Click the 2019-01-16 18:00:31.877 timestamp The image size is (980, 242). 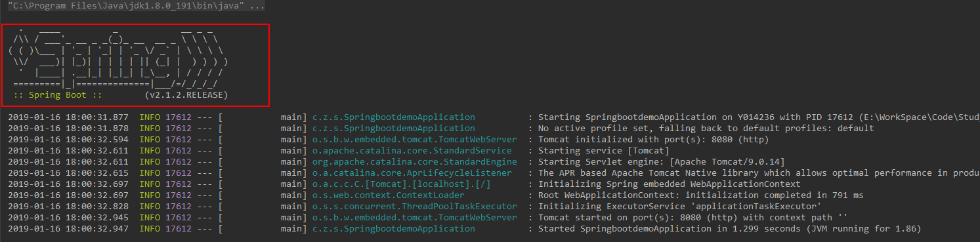point(68,117)
